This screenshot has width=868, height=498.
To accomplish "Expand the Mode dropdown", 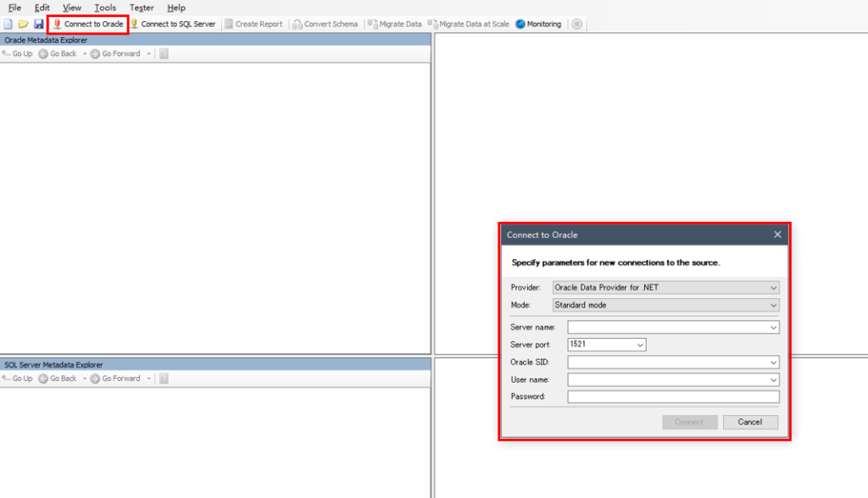I will (773, 305).
